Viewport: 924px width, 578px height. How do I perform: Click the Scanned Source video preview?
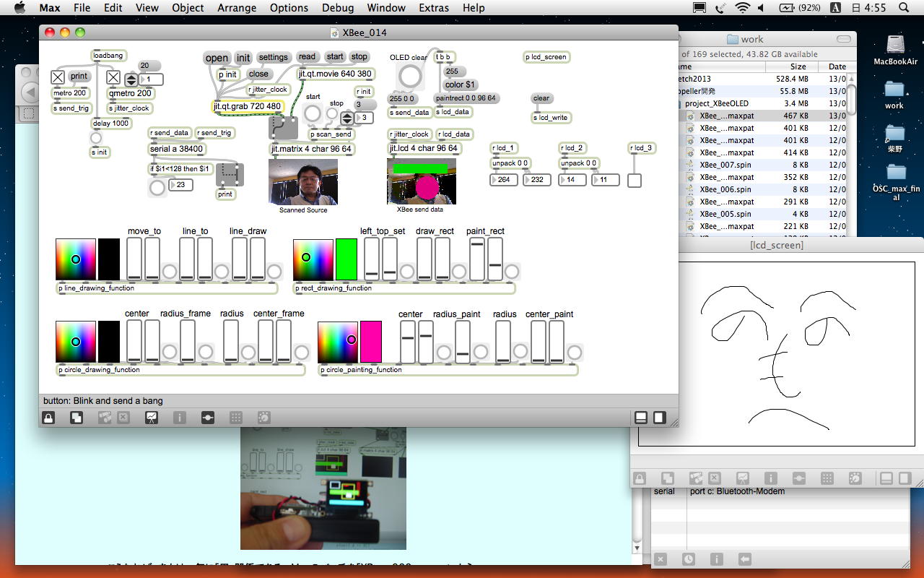[303, 182]
